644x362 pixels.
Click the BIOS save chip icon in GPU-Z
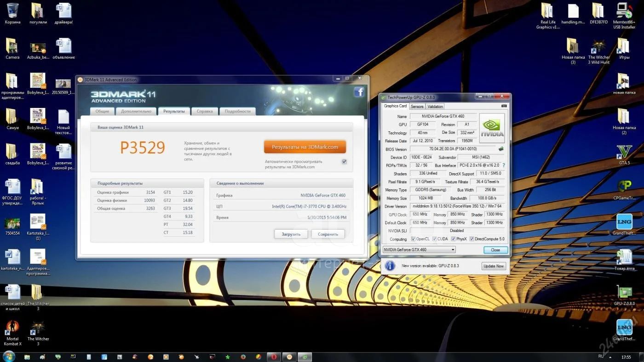[x=501, y=149]
